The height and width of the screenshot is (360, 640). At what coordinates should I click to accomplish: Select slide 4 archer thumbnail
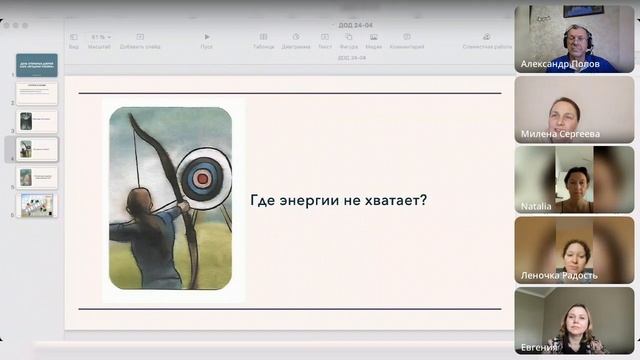pos(37,149)
